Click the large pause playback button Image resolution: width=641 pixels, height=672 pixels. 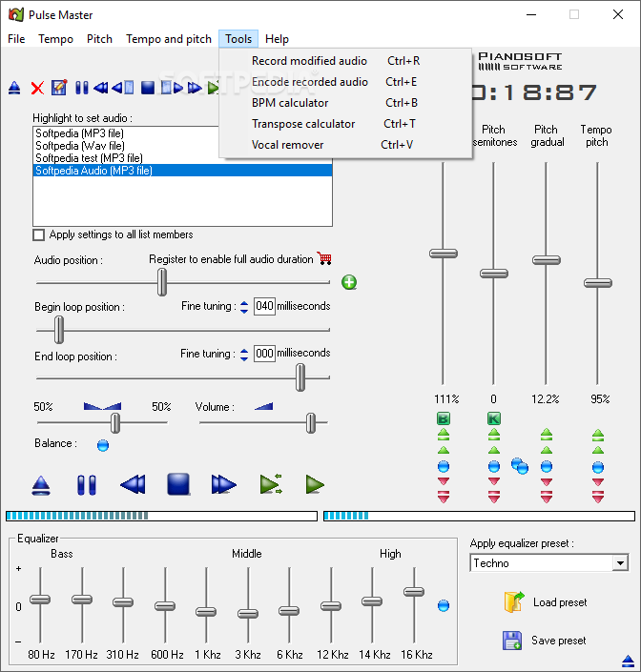(x=87, y=485)
